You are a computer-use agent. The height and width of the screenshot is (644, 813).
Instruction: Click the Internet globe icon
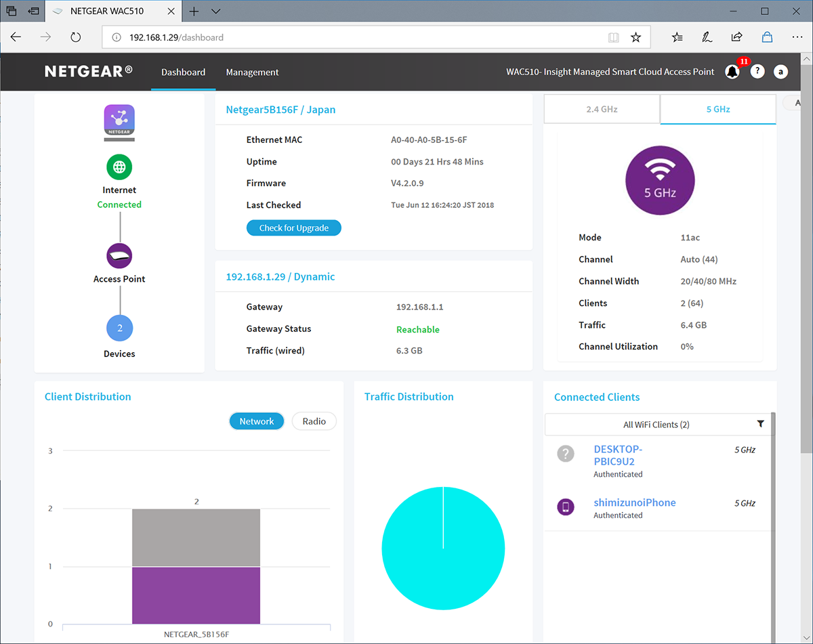click(119, 167)
